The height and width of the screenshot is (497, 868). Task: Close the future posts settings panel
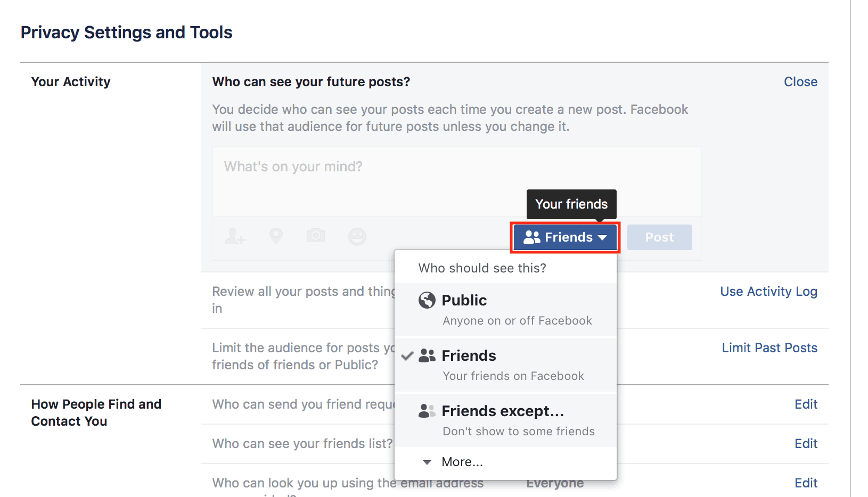coord(800,81)
